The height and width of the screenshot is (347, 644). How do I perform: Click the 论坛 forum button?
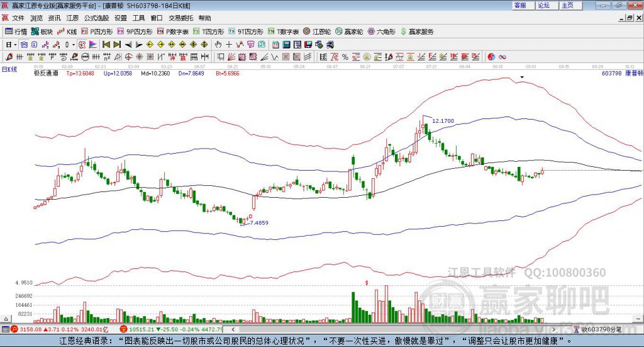coord(547,5)
